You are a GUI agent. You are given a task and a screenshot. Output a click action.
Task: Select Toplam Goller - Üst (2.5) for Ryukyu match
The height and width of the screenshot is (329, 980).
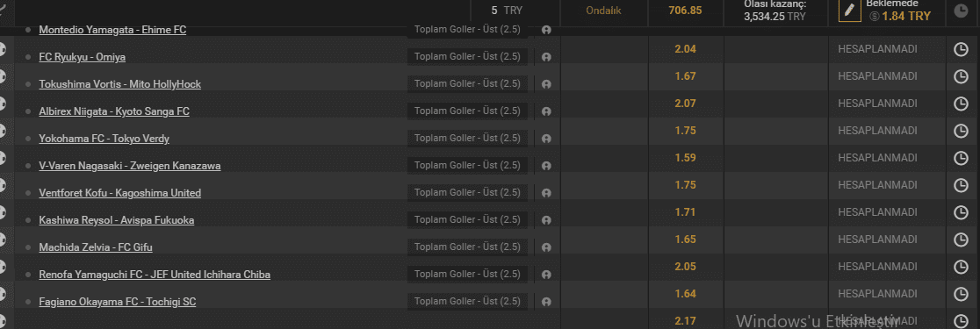[467, 56]
